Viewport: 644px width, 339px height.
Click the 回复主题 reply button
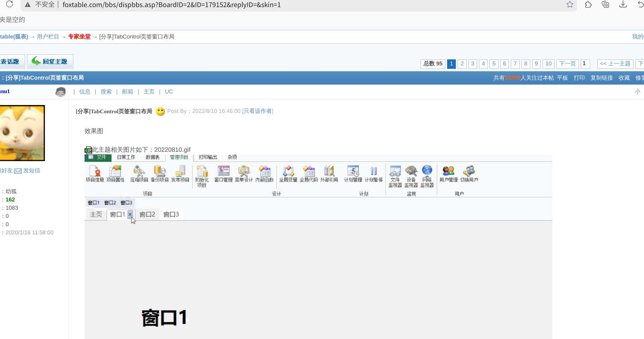50,61
